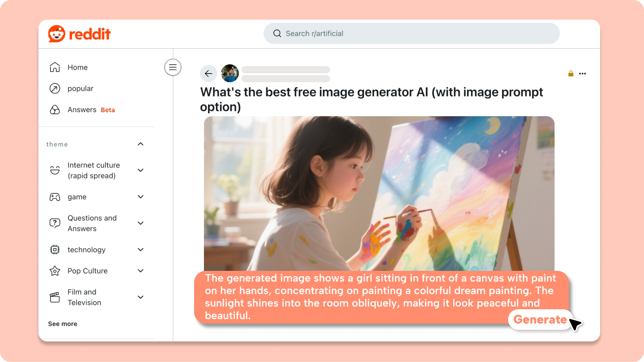Click the game controller icon
Image resolution: width=644 pixels, height=362 pixels.
54,197
